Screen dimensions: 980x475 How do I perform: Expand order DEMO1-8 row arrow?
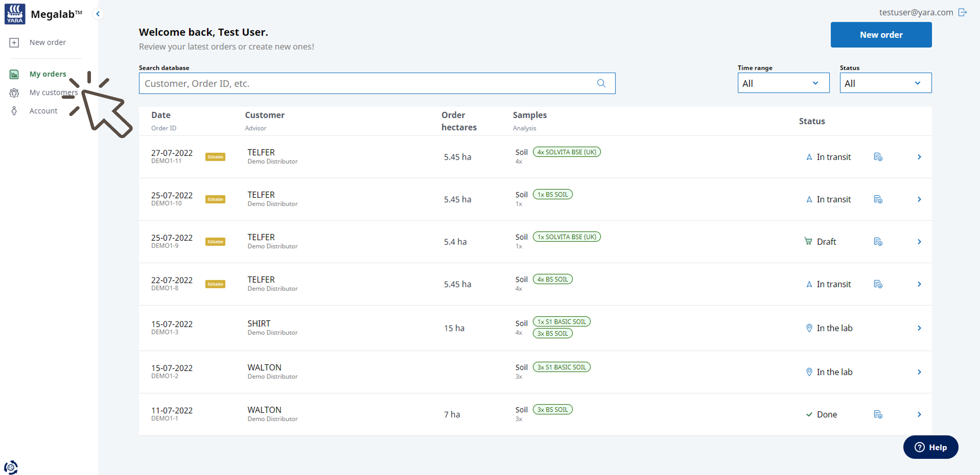pos(919,284)
